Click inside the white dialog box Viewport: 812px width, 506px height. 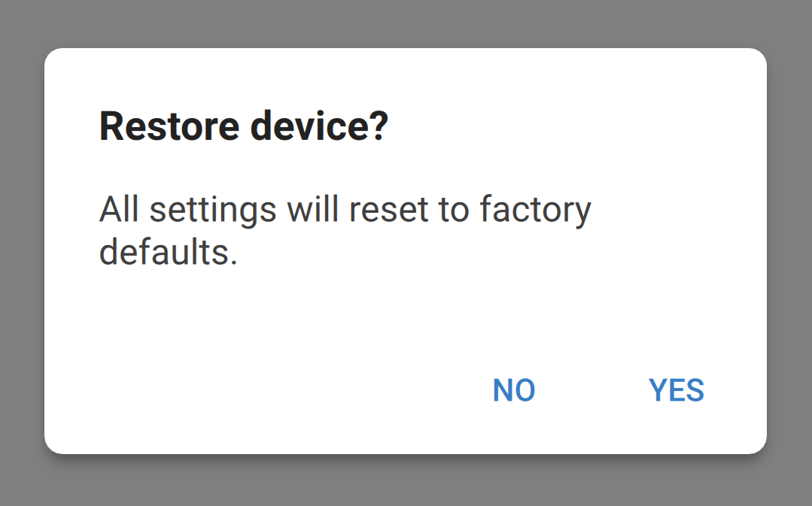(x=406, y=316)
